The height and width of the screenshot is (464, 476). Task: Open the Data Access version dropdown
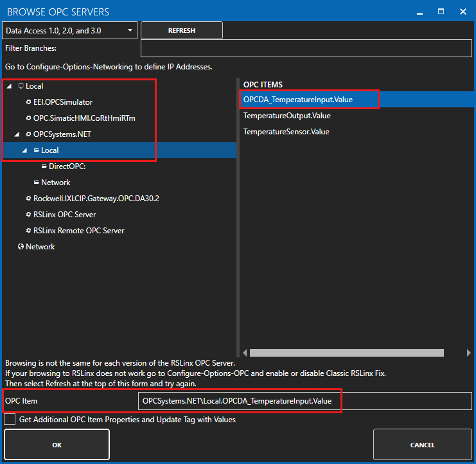[x=69, y=30]
